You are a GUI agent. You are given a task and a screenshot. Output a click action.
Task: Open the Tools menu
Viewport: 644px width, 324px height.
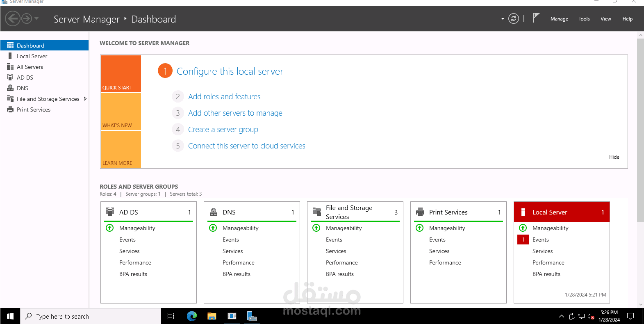point(584,19)
